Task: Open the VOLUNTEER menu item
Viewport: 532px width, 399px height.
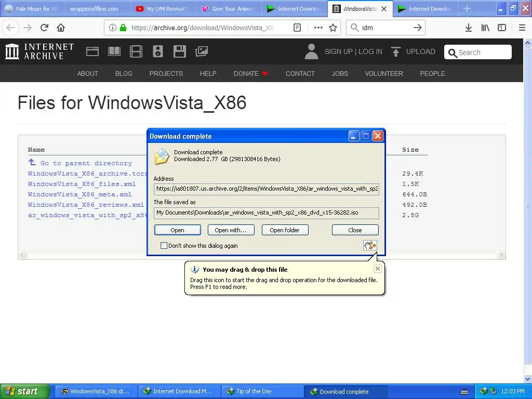Action: click(384, 74)
